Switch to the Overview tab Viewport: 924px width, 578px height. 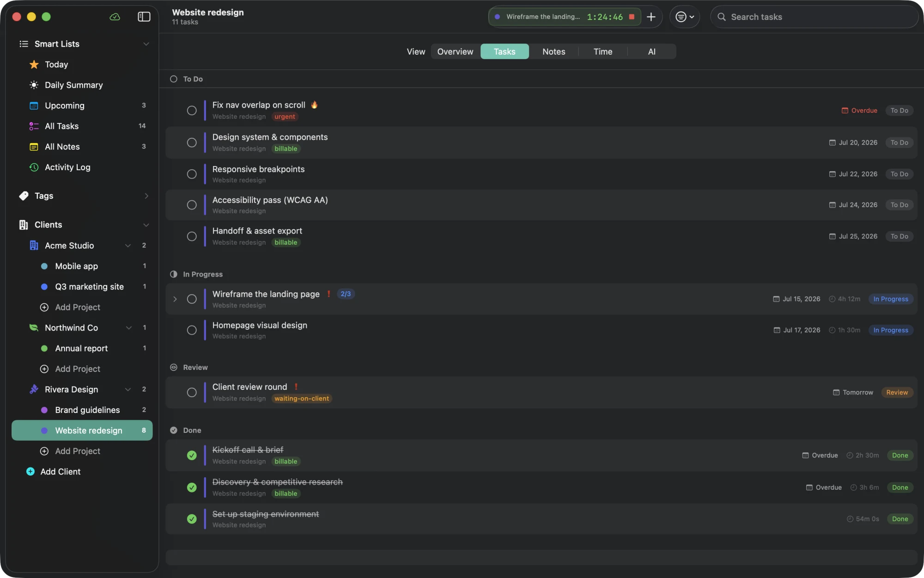tap(455, 51)
